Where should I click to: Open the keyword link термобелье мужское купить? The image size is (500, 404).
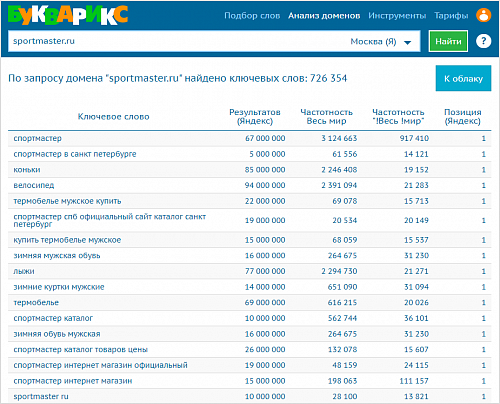pyautogui.click(x=67, y=201)
